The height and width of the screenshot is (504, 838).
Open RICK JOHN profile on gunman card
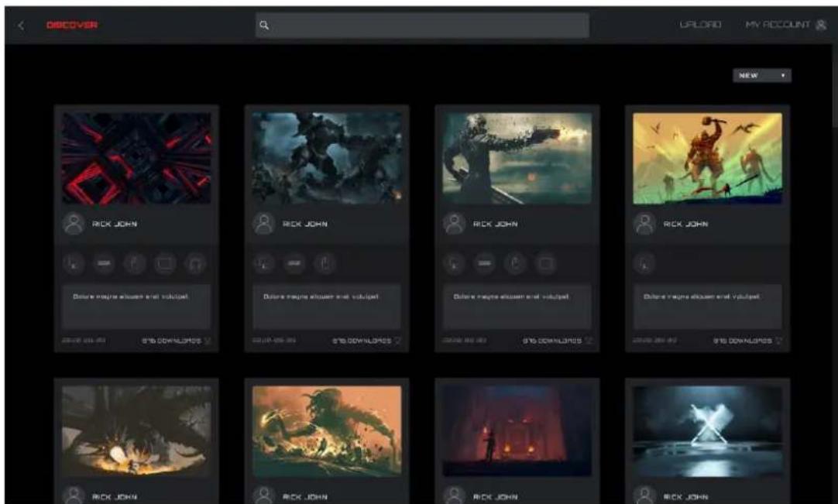click(495, 224)
